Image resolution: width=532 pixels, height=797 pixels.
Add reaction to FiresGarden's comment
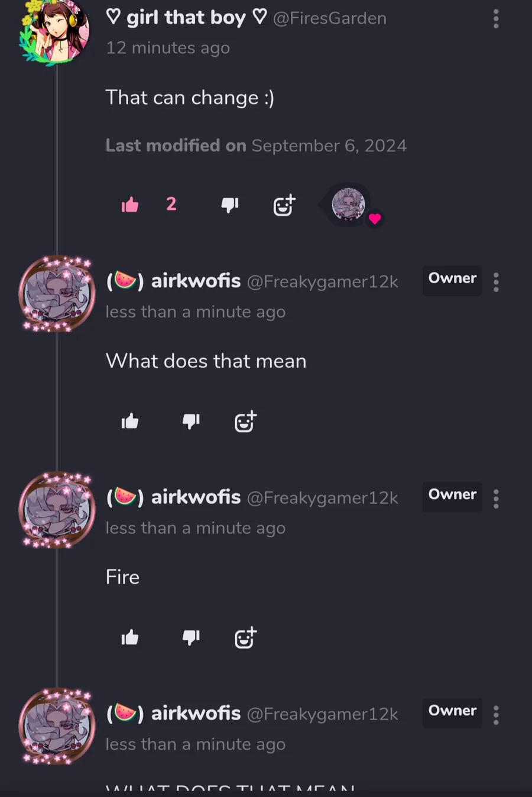point(284,205)
